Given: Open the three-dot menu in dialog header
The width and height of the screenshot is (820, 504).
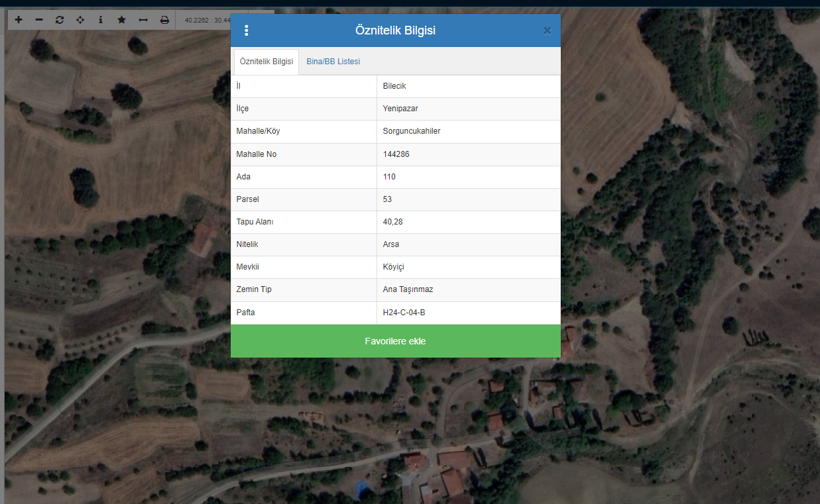Looking at the screenshot, I should click(247, 30).
